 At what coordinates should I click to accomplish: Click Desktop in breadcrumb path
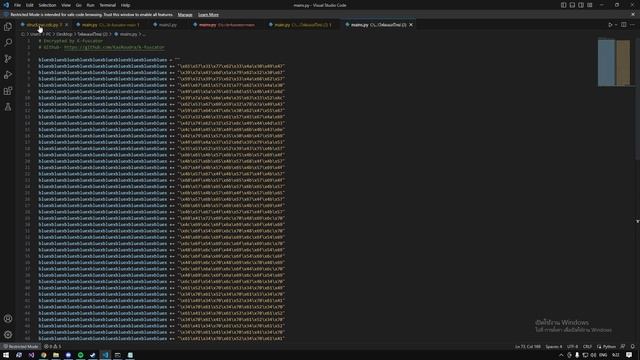tap(64, 34)
